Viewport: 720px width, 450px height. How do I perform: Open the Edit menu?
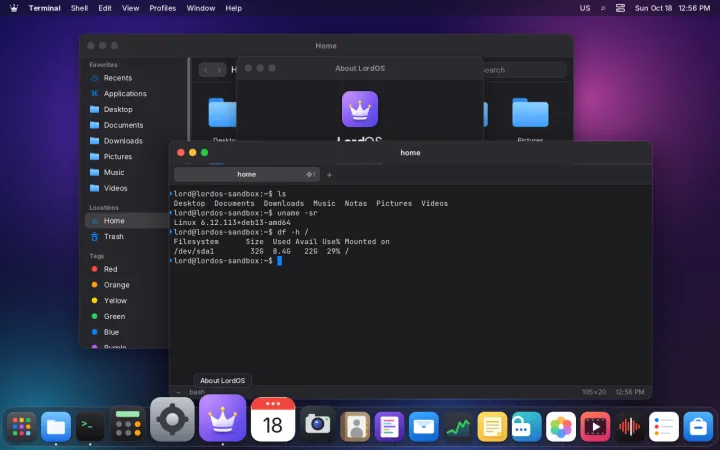pos(105,8)
